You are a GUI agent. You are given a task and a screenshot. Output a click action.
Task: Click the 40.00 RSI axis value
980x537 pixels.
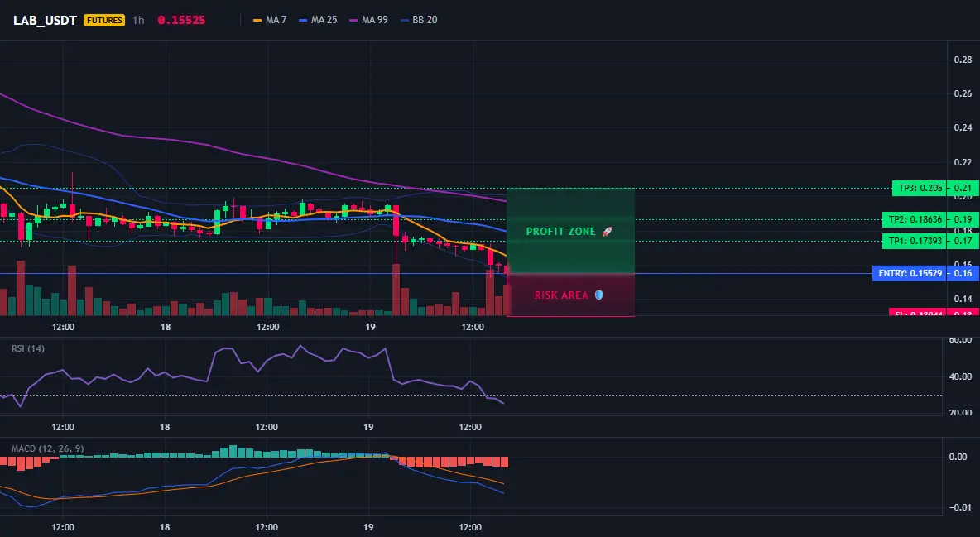tap(961, 376)
